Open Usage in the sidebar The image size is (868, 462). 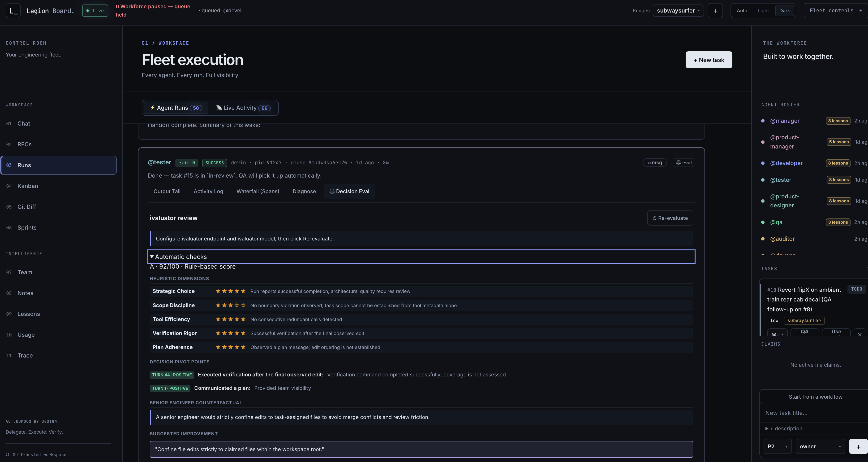[x=59, y=335]
